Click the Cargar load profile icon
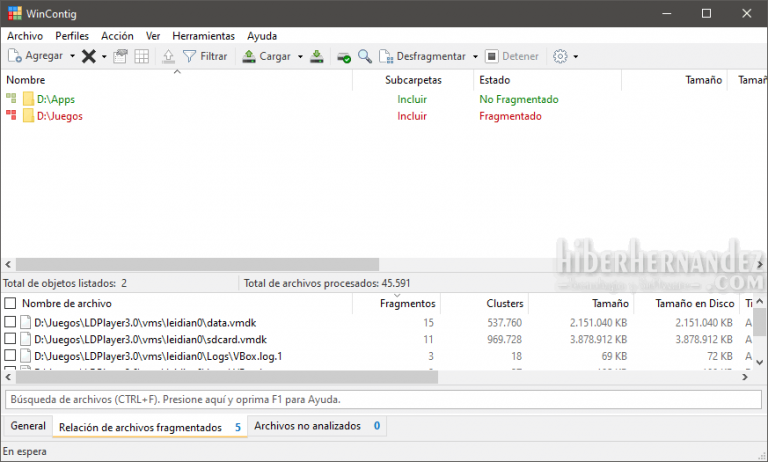Viewport: 768px width, 462px height. pyautogui.click(x=249, y=56)
